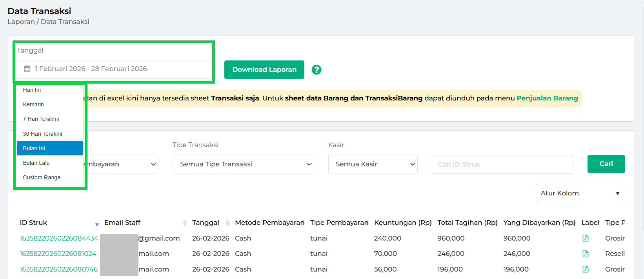Sort by Email Staff column arrows

[185, 223]
